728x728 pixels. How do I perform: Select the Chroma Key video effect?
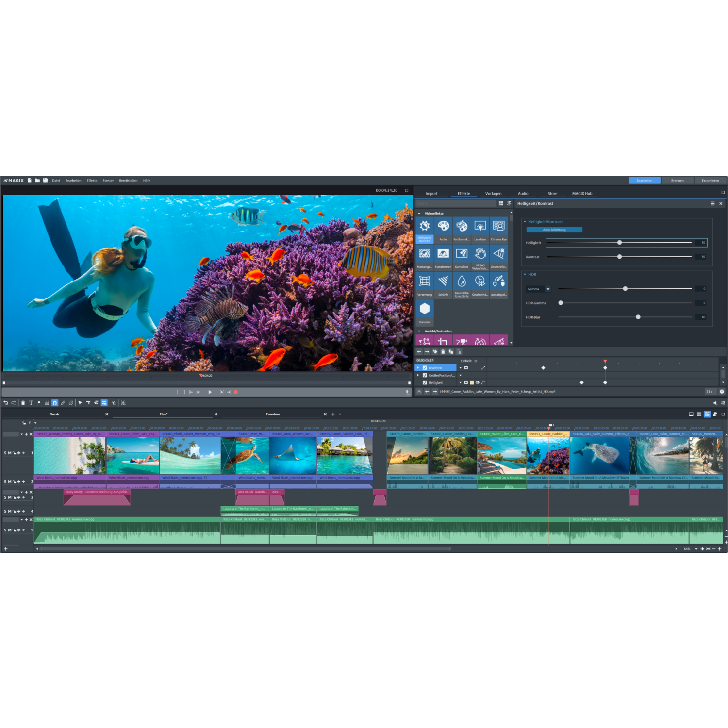[x=499, y=227]
